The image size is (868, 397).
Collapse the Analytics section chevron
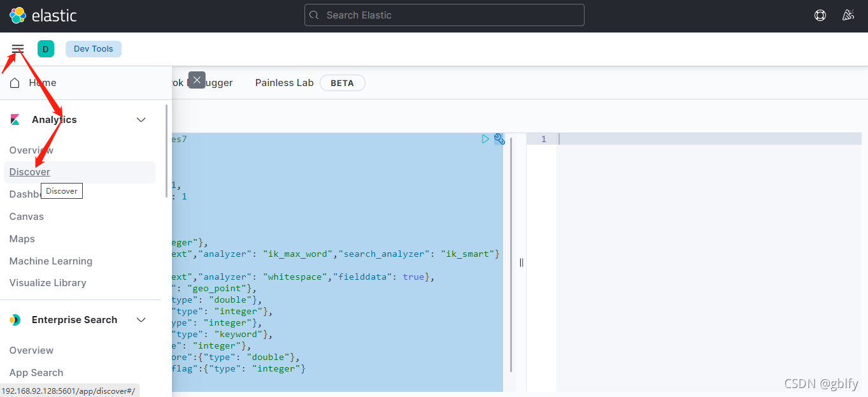(141, 120)
